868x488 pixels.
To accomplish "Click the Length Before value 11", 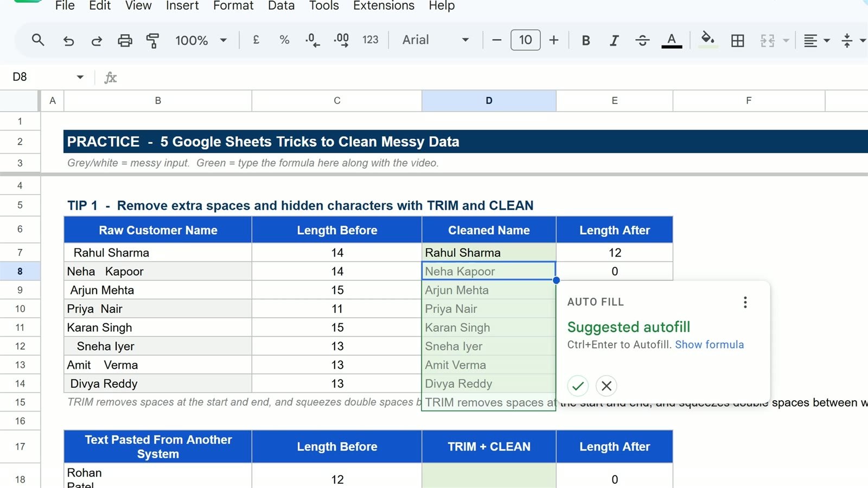I will [x=337, y=309].
